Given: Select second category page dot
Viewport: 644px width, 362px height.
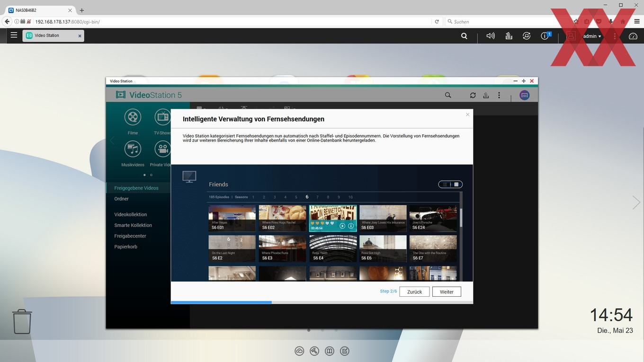Looking at the screenshot, I should 151,175.
